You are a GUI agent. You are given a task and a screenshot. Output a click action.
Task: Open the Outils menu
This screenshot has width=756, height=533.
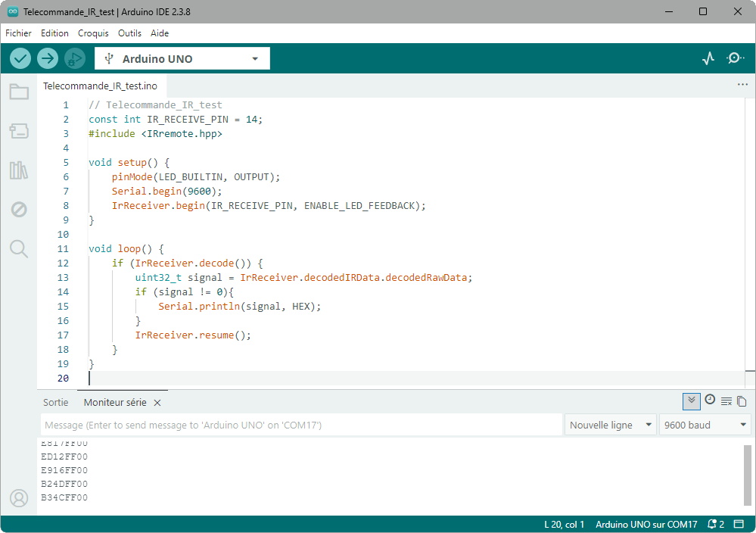click(x=129, y=33)
